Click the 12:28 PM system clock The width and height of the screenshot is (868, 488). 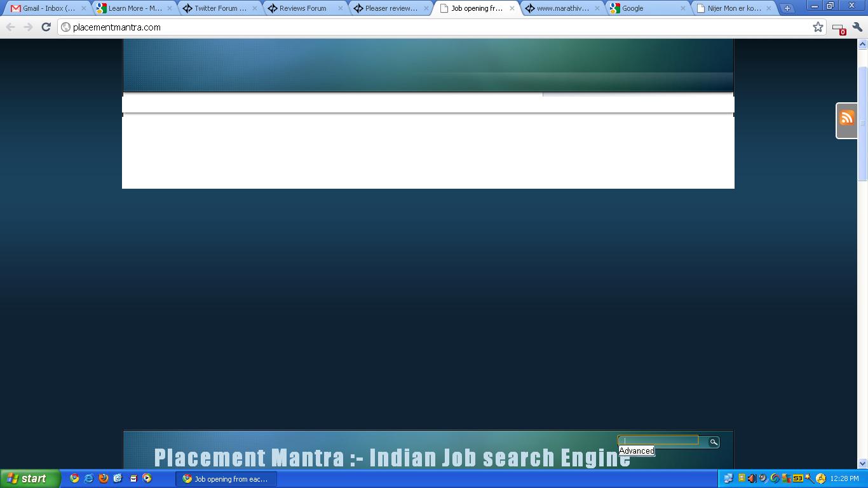[x=844, y=478]
